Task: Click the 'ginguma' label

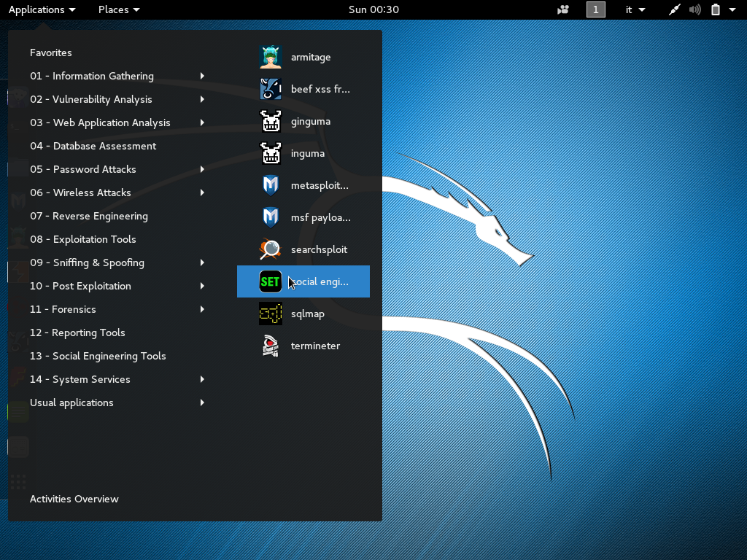Action: (x=311, y=122)
